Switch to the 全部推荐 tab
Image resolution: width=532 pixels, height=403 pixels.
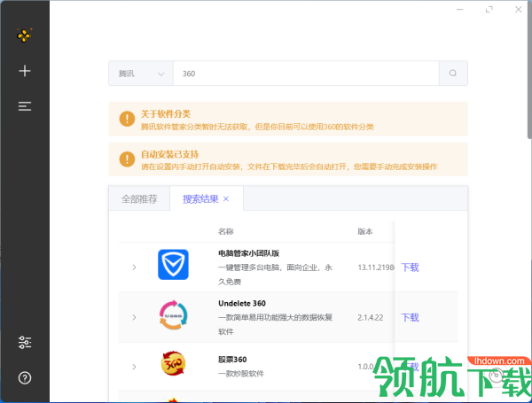tap(139, 198)
